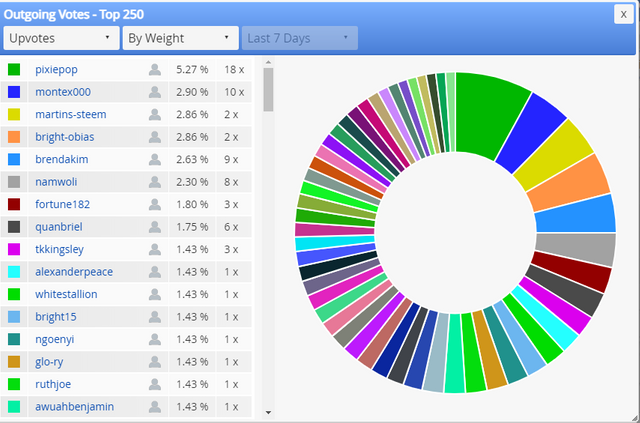Viewport: 640px width, 423px height.
Task: Open namwoli's profile link
Action: tap(56, 182)
